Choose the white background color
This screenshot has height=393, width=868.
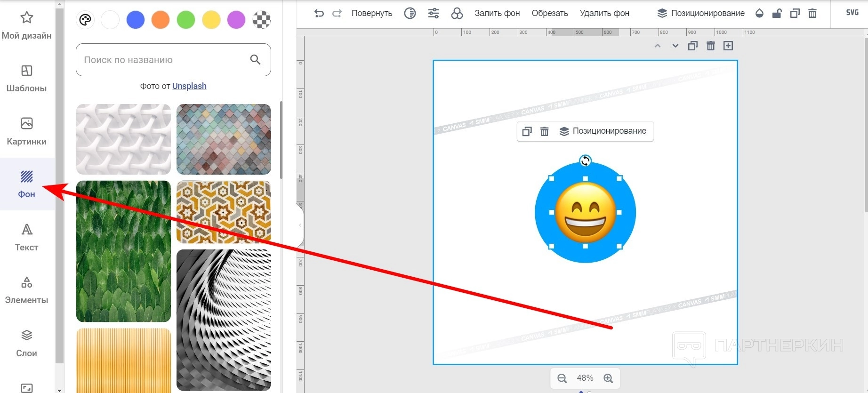coord(110,20)
